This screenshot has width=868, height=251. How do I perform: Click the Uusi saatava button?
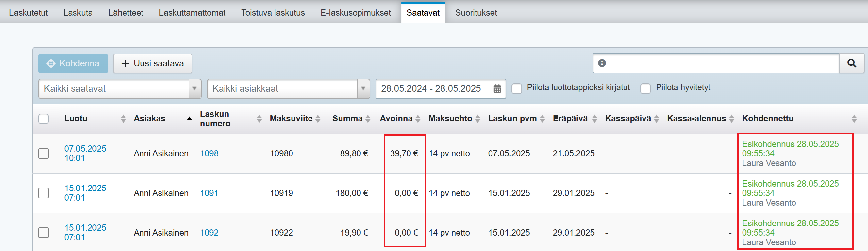[x=153, y=63]
